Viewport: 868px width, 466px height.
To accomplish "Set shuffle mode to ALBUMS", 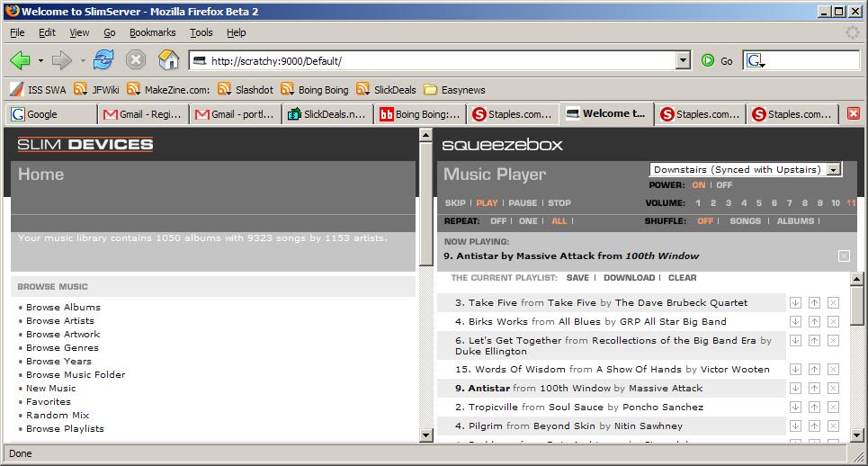I will tap(795, 221).
